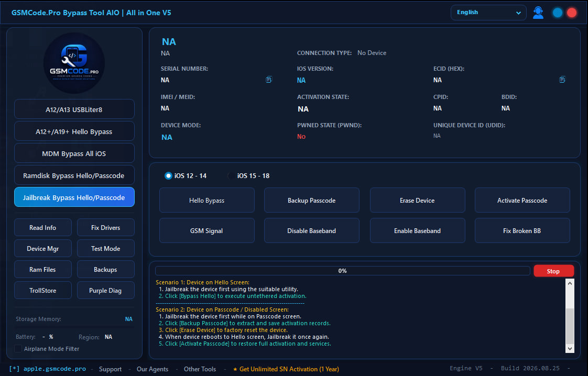Stop the current operation with the red Stop button
The image size is (588, 376).
(553, 271)
